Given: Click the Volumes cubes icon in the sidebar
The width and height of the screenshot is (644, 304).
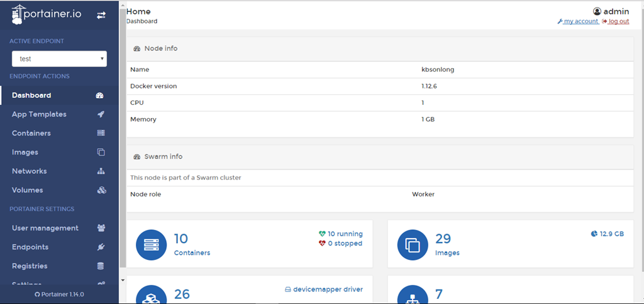Looking at the screenshot, I should tap(101, 190).
